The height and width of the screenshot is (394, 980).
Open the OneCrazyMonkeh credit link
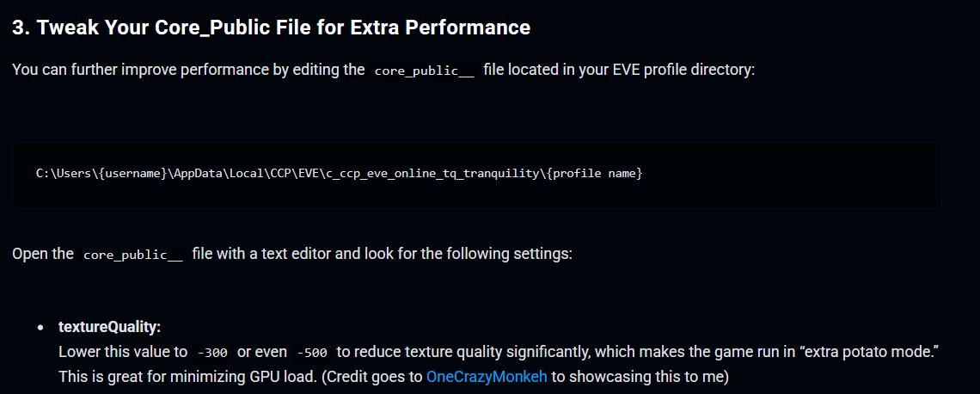(487, 376)
